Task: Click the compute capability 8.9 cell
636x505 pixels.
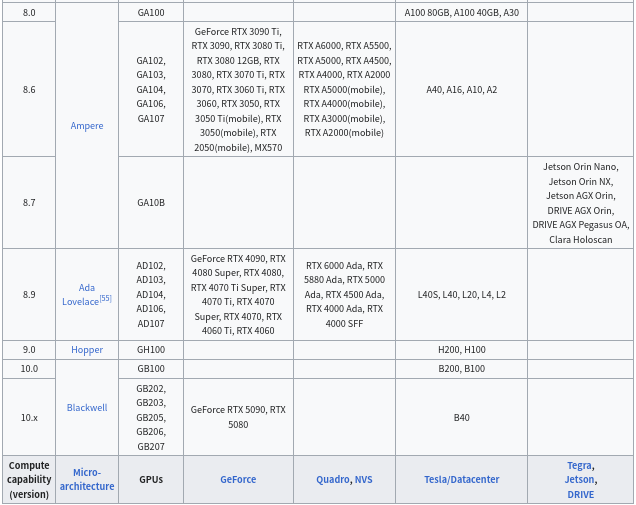Action: 29,294
